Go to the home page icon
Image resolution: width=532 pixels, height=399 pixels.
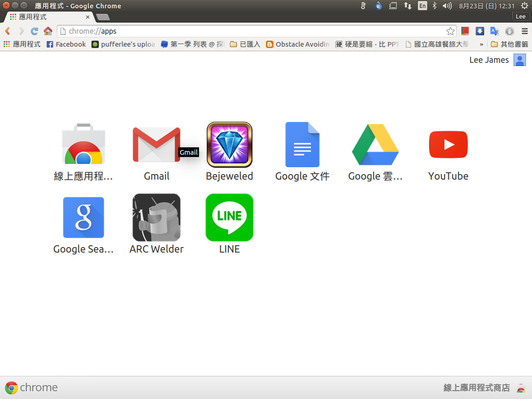pyautogui.click(x=48, y=31)
